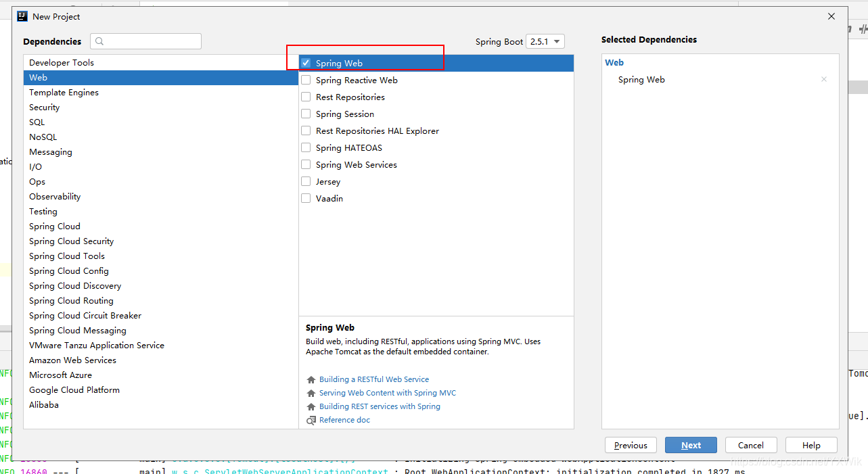Uncheck the Spring Web checkbox

point(306,63)
